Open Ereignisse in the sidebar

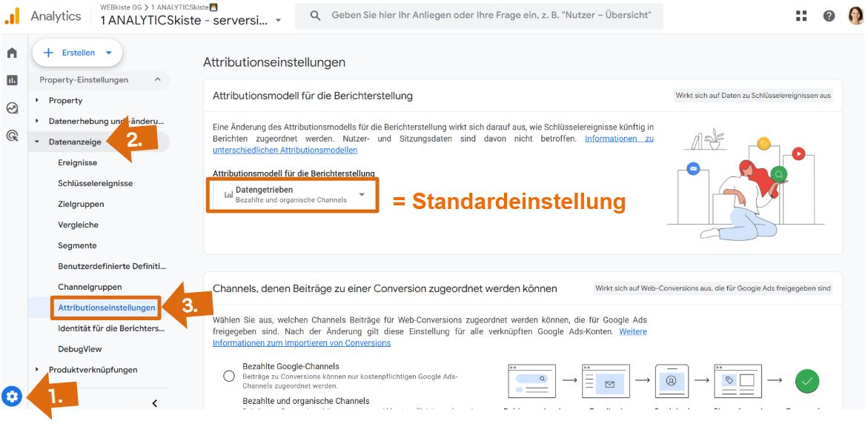78,163
